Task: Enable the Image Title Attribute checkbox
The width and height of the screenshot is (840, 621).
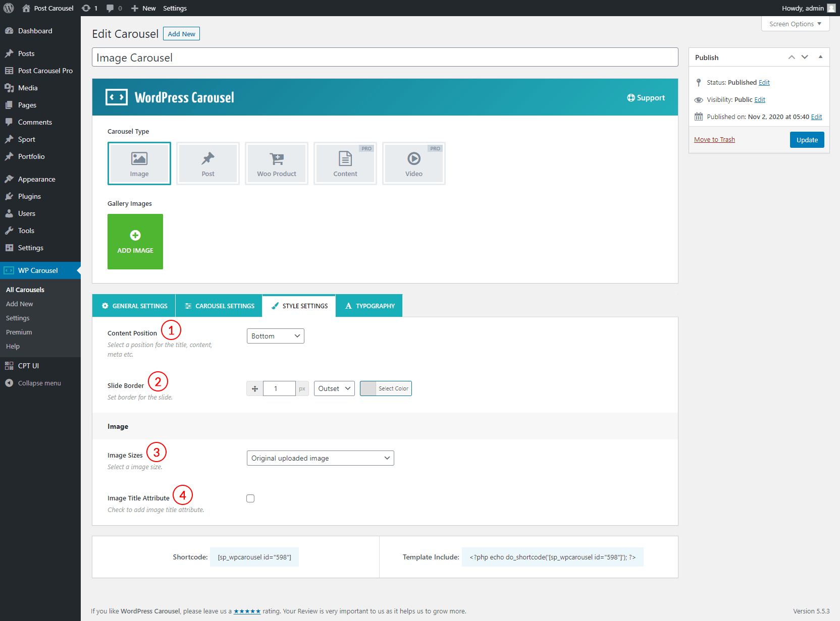Action: [x=250, y=498]
